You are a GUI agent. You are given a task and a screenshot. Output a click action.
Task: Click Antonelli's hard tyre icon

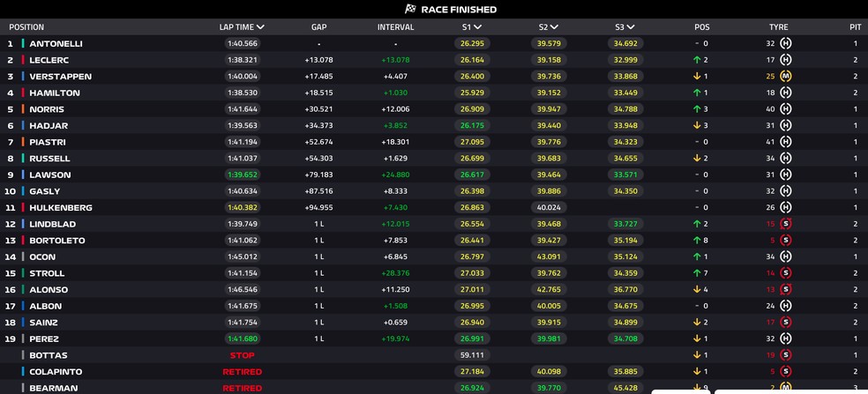pos(785,43)
